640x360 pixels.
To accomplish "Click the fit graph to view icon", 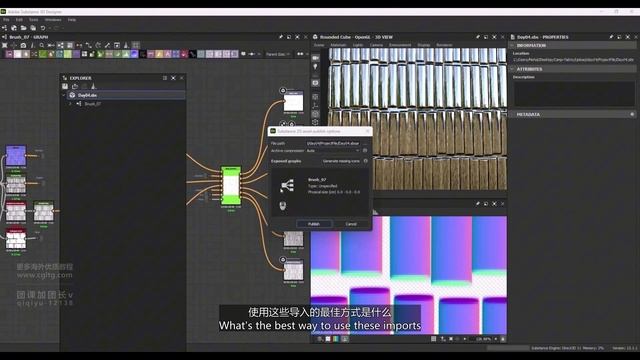I will click(4, 45).
